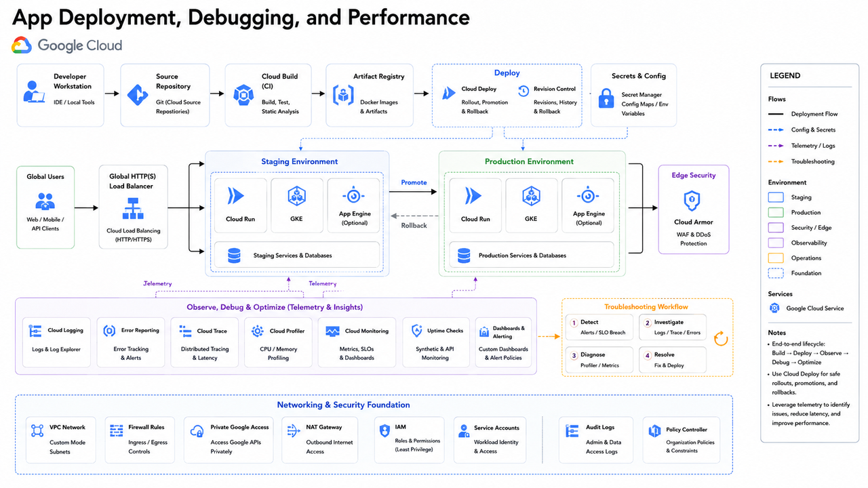Click the Edge Security heading
This screenshot has width=868, height=488.
[x=694, y=175]
